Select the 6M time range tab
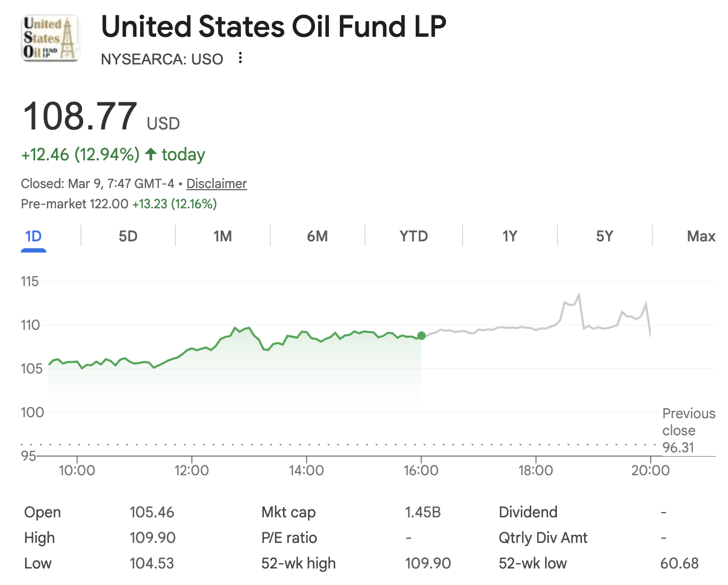The height and width of the screenshot is (585, 728). point(317,236)
